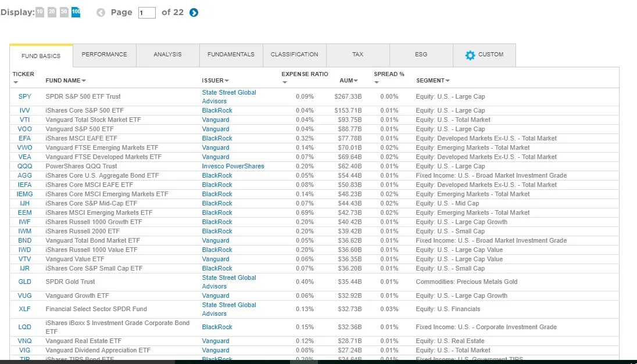Open the VTV ticker link
Image resolution: width=637 pixels, height=364 pixels.
25,260
